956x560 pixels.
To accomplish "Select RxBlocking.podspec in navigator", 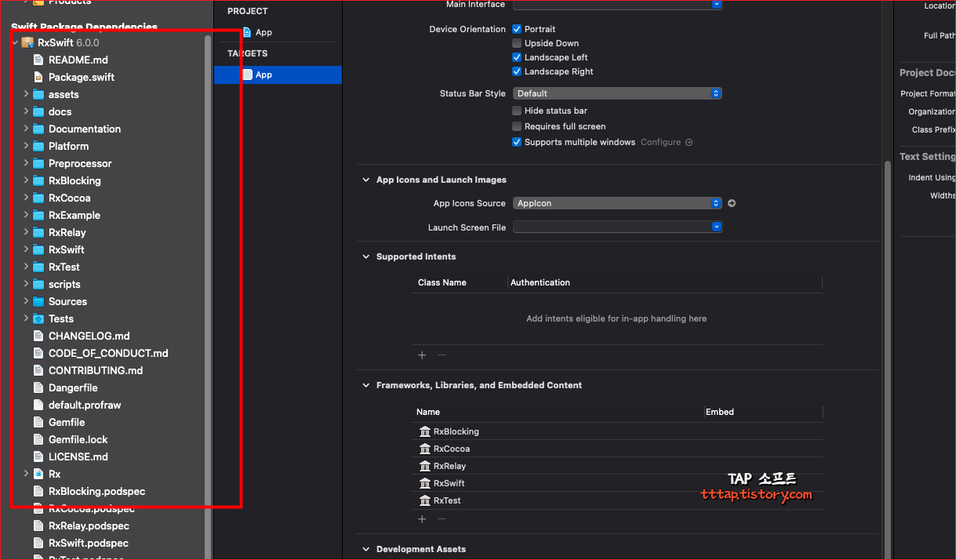I will click(96, 491).
